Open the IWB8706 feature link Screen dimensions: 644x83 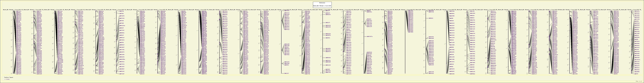[x=122, y=11]
